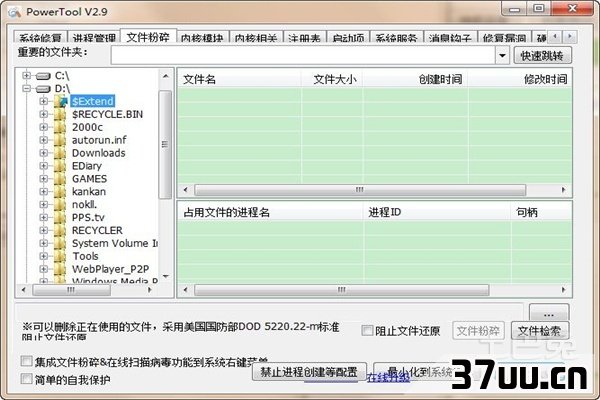This screenshot has width=600, height=400.
Task: Expand the Downloads folder node
Action: point(44,153)
